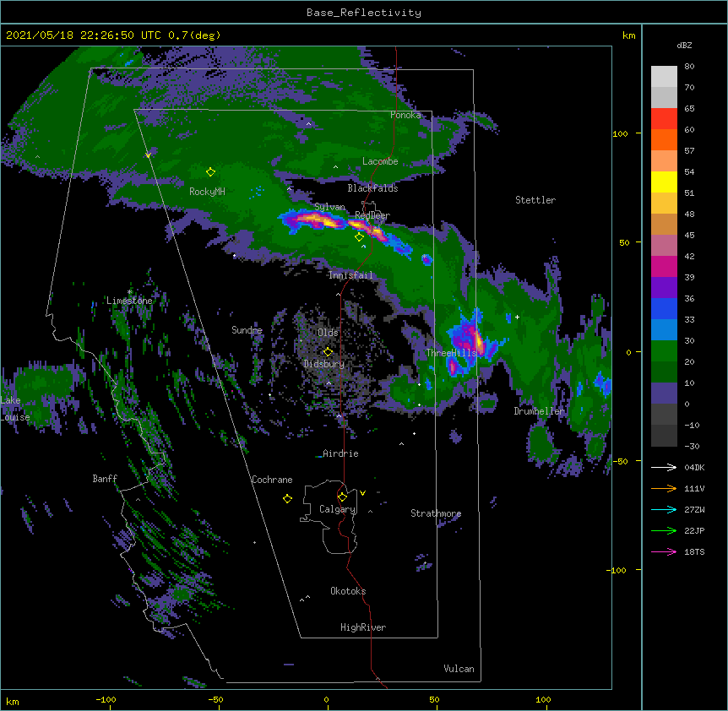Click the Limestone label
This screenshot has width=728, height=711.
click(x=129, y=301)
